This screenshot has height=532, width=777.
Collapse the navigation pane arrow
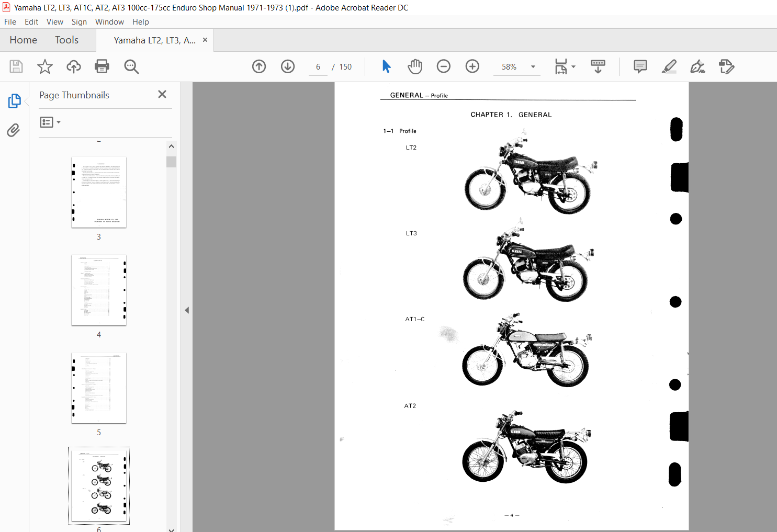pos(187,310)
